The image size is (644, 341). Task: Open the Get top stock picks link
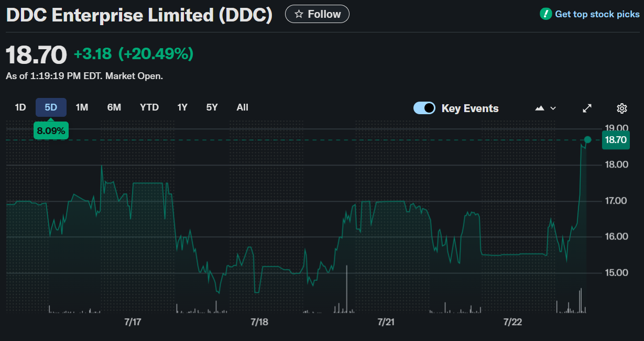click(x=597, y=14)
